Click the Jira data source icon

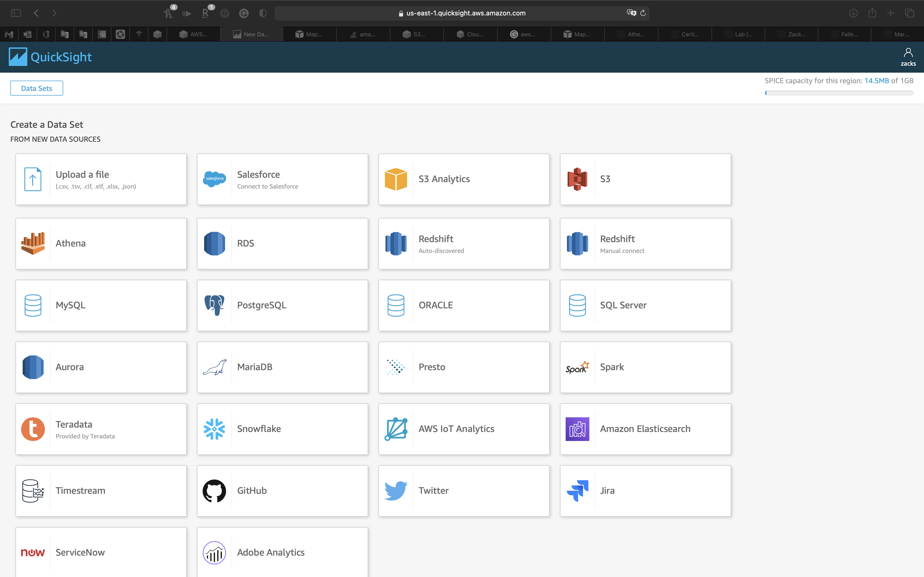tap(577, 491)
